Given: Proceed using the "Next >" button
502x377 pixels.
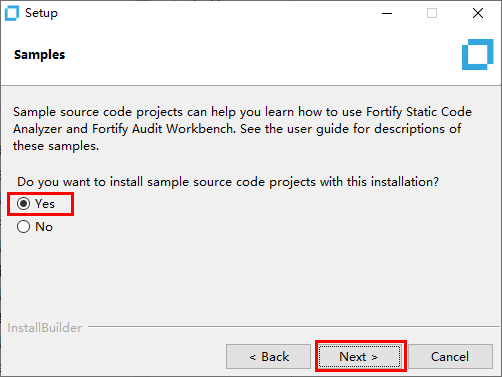Looking at the screenshot, I should [360, 357].
